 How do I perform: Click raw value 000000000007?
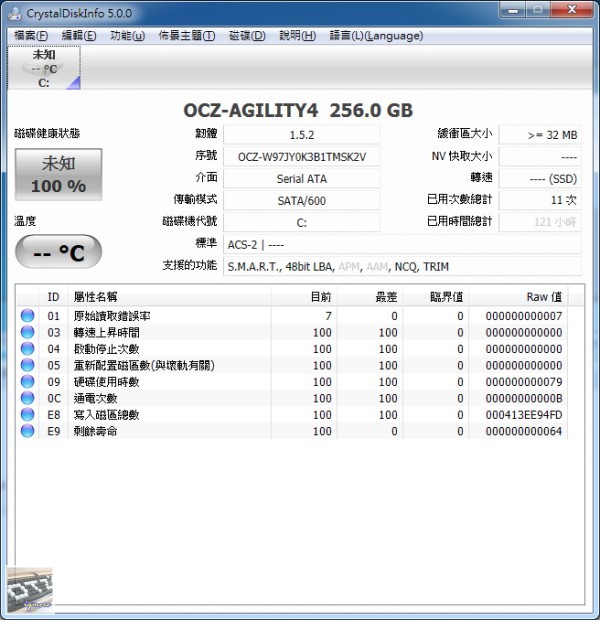[x=524, y=316]
